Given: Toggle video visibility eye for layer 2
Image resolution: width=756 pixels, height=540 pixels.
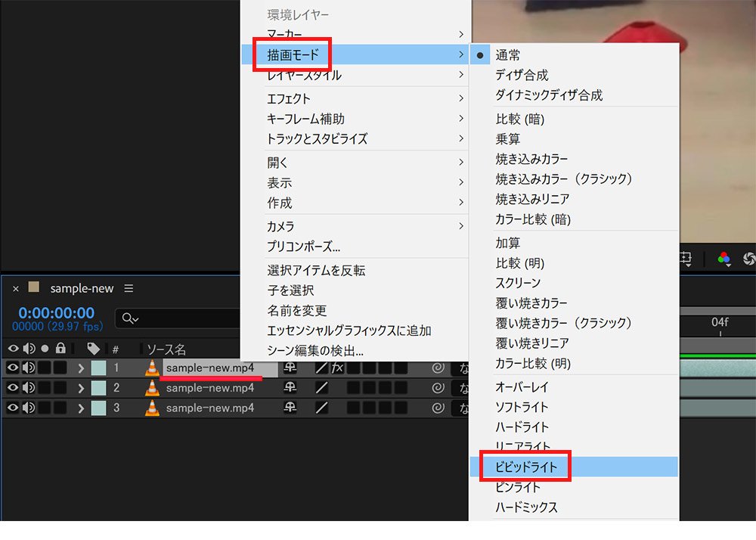Looking at the screenshot, I should click(13, 388).
